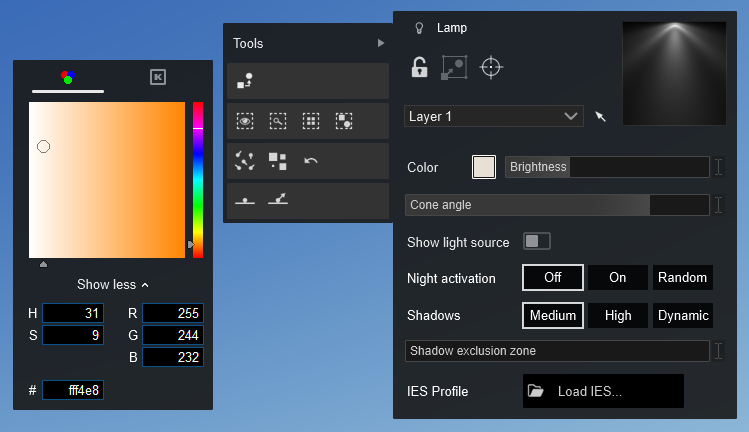Image resolution: width=749 pixels, height=432 pixels.
Task: Click the unlock padlock icon
Action: point(420,68)
